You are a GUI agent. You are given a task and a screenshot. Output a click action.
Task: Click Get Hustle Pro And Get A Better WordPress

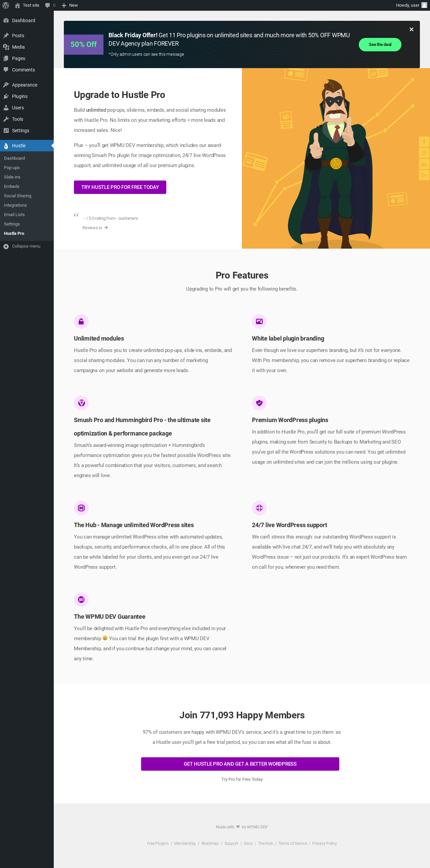click(x=240, y=764)
